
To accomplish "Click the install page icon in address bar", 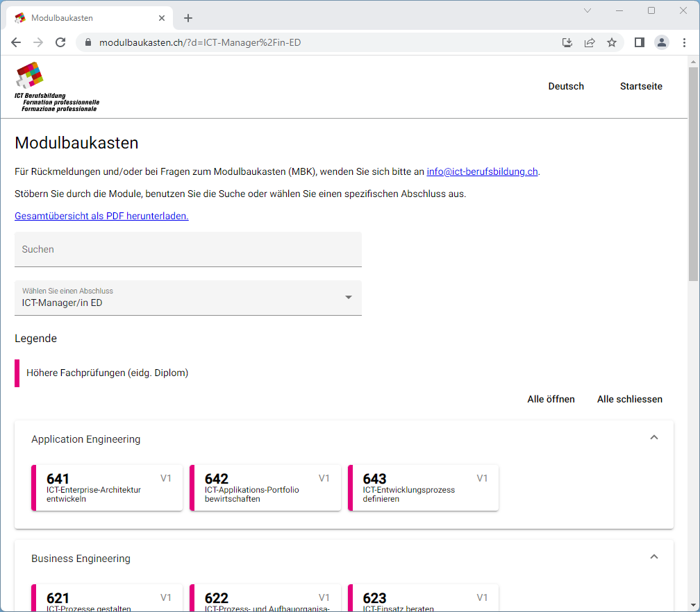I will (x=567, y=42).
